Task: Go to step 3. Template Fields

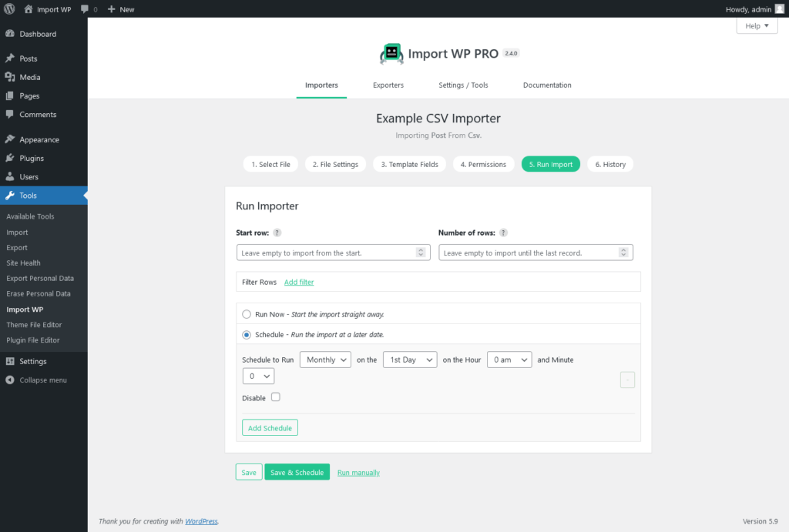Action: click(410, 165)
